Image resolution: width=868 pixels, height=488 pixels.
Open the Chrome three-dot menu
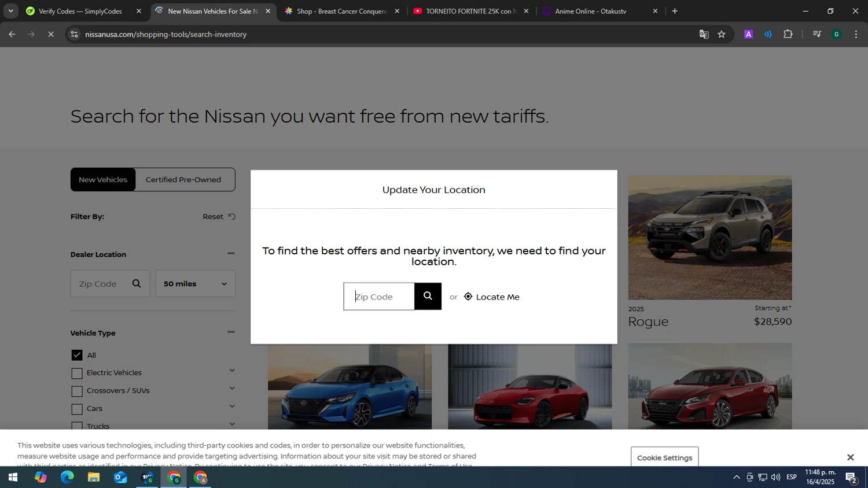(856, 34)
